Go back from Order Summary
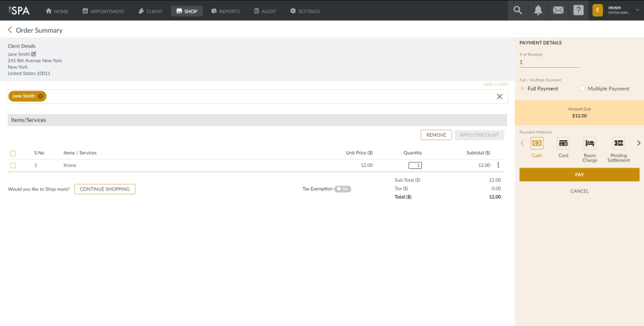Viewport: 644px width, 326px height. 10,30
